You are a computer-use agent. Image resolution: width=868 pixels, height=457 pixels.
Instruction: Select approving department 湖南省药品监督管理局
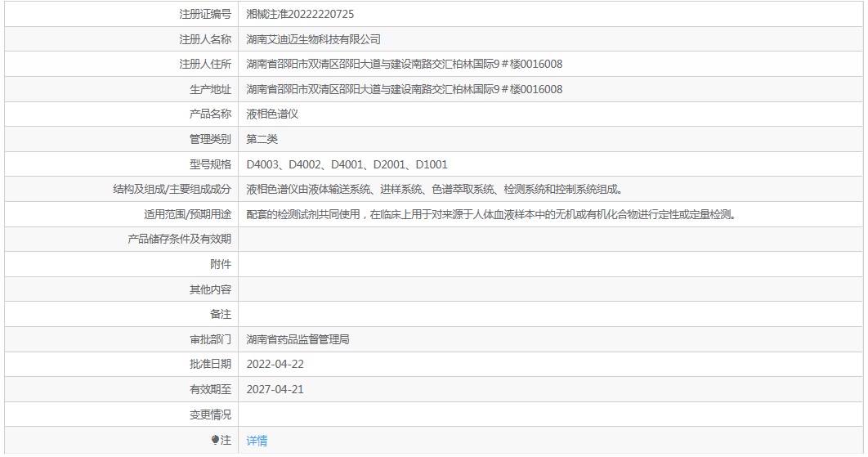click(298, 339)
